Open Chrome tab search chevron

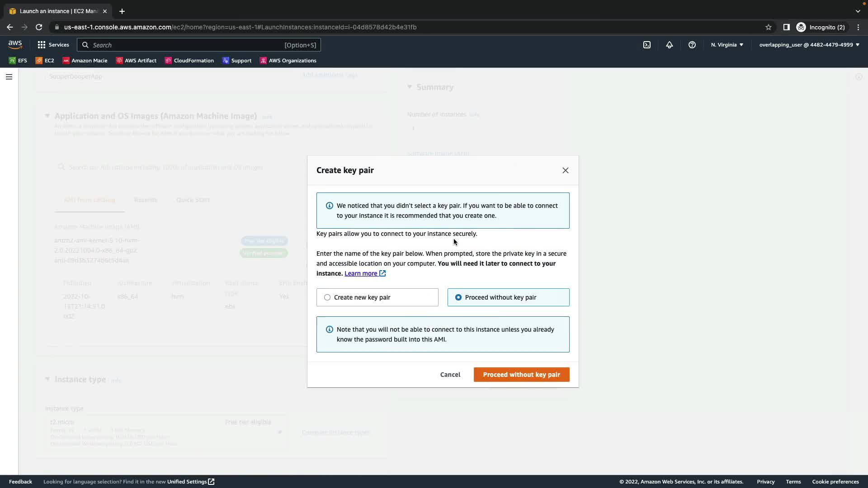pos(858,11)
